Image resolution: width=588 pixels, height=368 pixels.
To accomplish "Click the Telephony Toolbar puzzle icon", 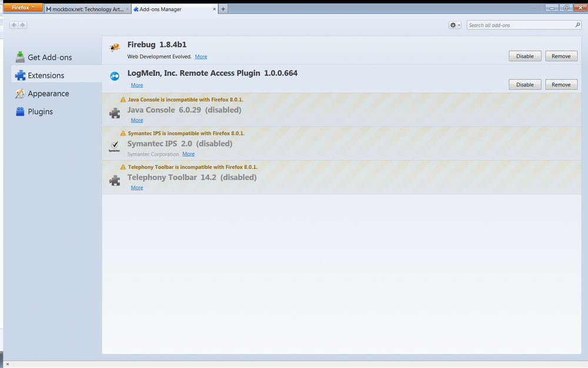I will (x=115, y=179).
